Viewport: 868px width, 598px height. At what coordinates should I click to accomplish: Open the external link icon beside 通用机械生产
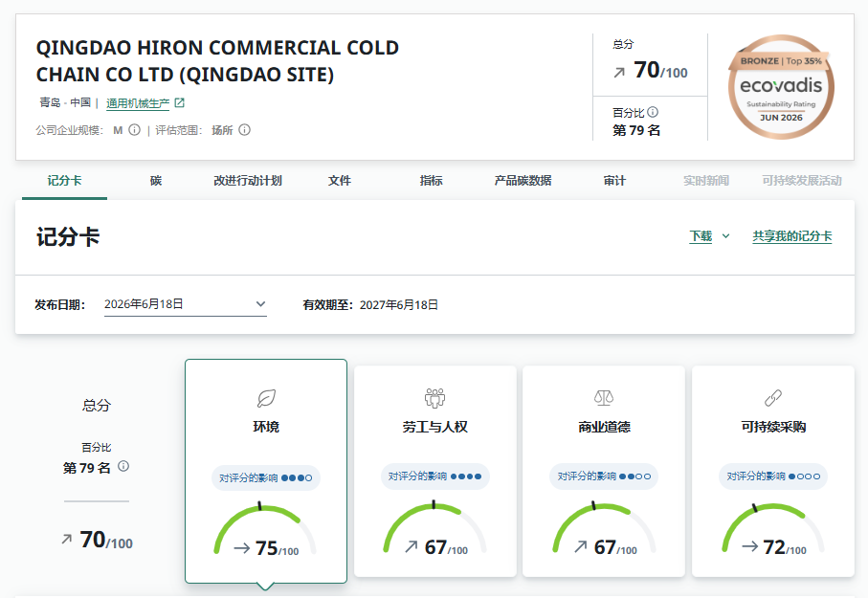click(179, 102)
